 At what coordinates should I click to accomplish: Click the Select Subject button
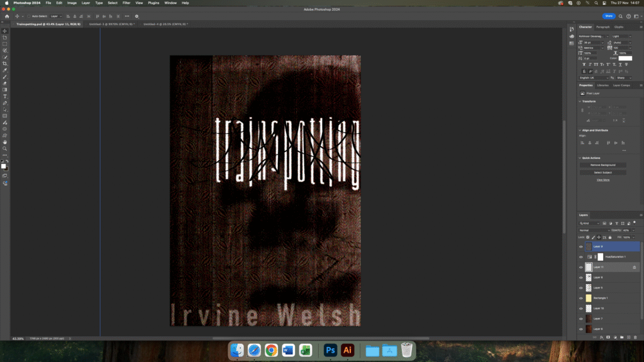click(x=603, y=172)
